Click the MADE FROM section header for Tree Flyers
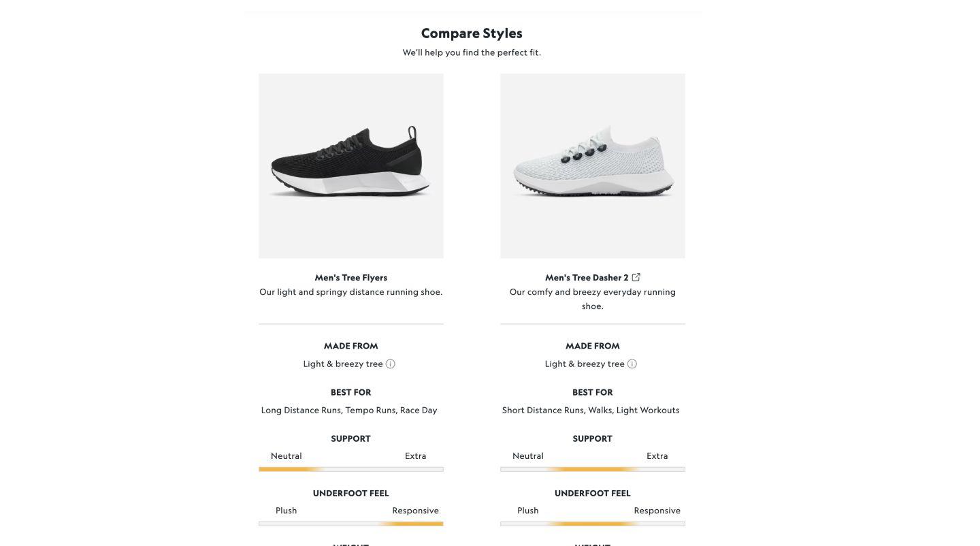Viewport: 980px width, 546px height. tap(350, 345)
